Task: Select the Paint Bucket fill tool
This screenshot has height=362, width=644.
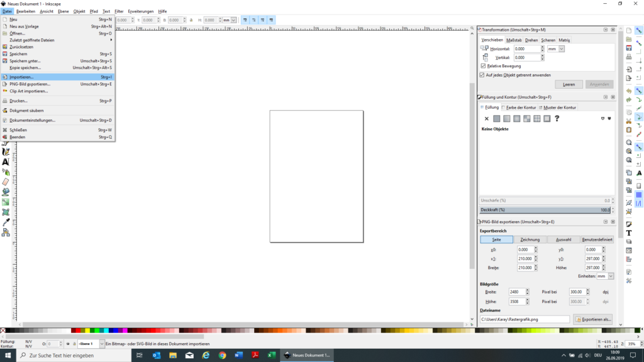Action: click(6, 192)
